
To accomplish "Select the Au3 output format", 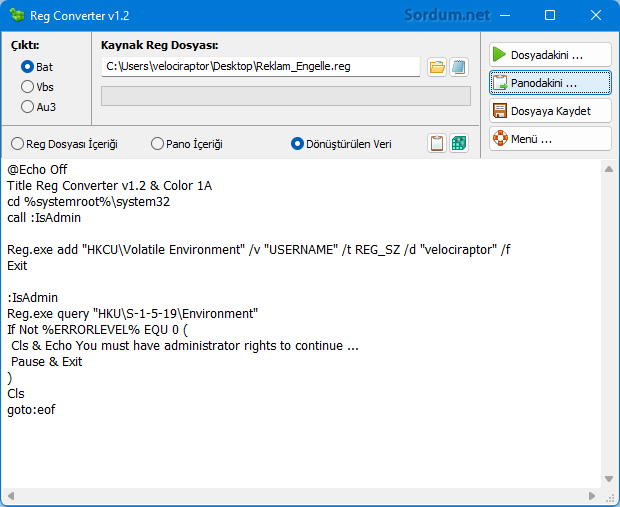I will click(x=28, y=107).
